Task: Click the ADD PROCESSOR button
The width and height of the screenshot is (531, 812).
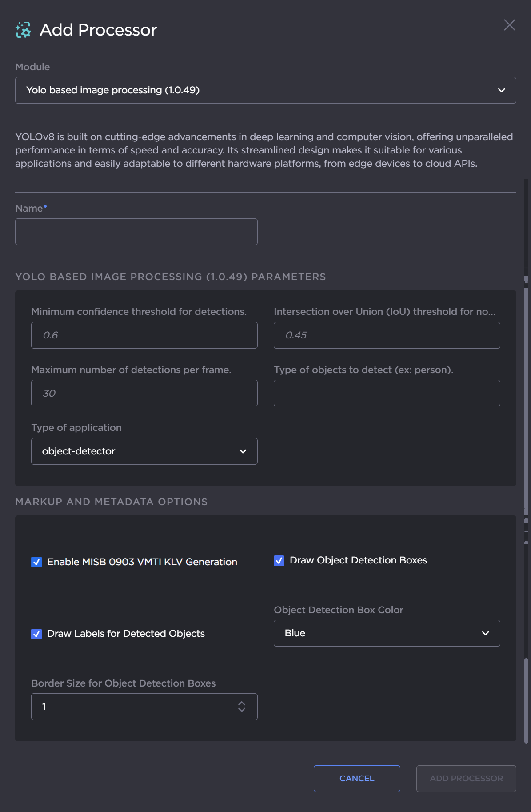Action: click(x=466, y=779)
